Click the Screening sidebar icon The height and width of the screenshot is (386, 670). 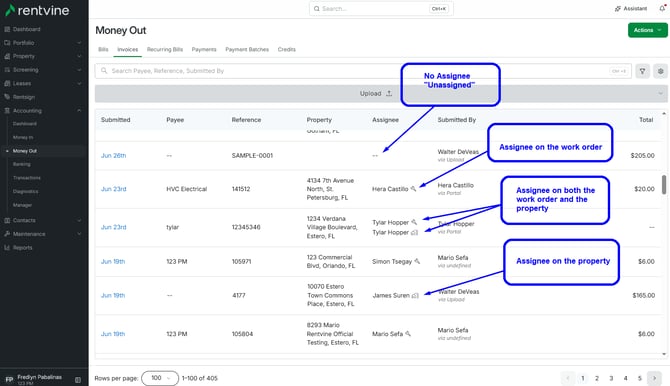tap(7, 70)
